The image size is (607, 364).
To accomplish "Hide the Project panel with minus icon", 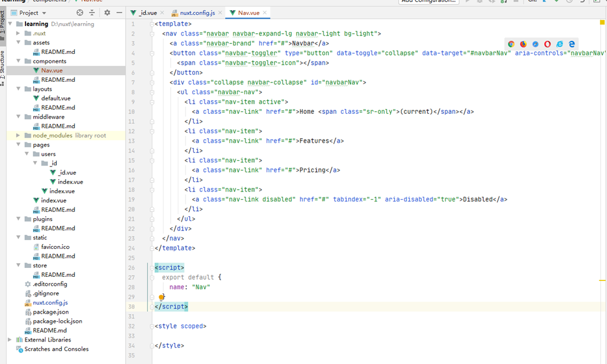I will click(119, 13).
